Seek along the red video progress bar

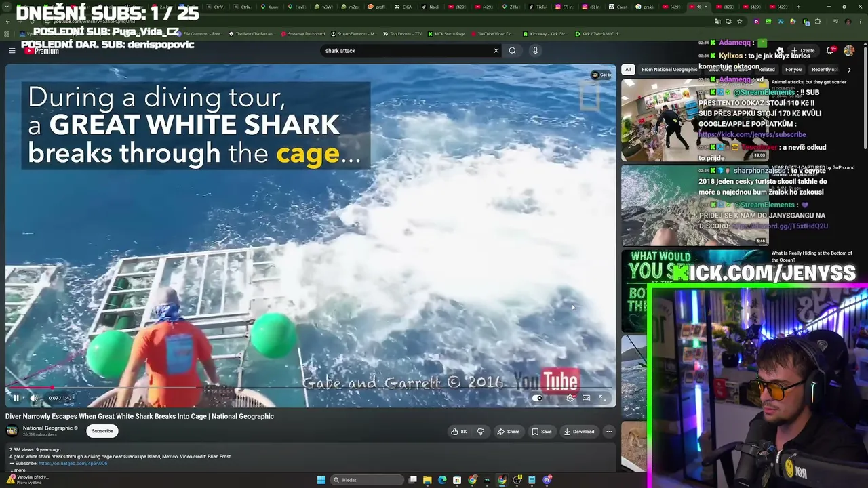coord(309,388)
